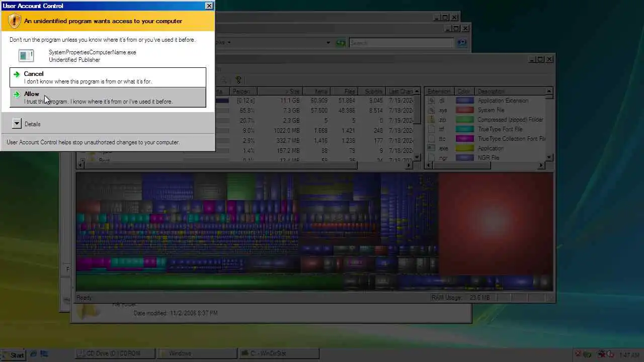The width and height of the screenshot is (644, 362).
Task: Switch to the C: - WinDirStat taskbar button
Action: (279, 354)
